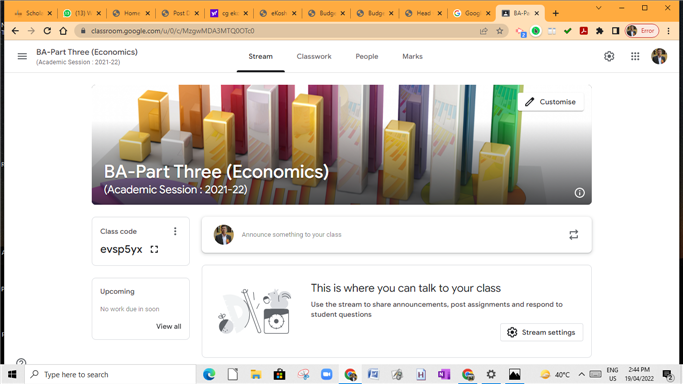Open Microsoft Store from taskbar
This screenshot has height=384, width=683.
coord(279,374)
